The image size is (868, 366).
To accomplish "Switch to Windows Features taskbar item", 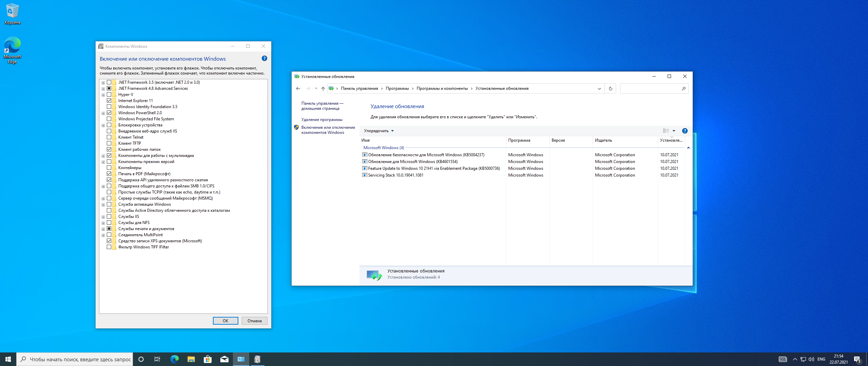I will [257, 359].
